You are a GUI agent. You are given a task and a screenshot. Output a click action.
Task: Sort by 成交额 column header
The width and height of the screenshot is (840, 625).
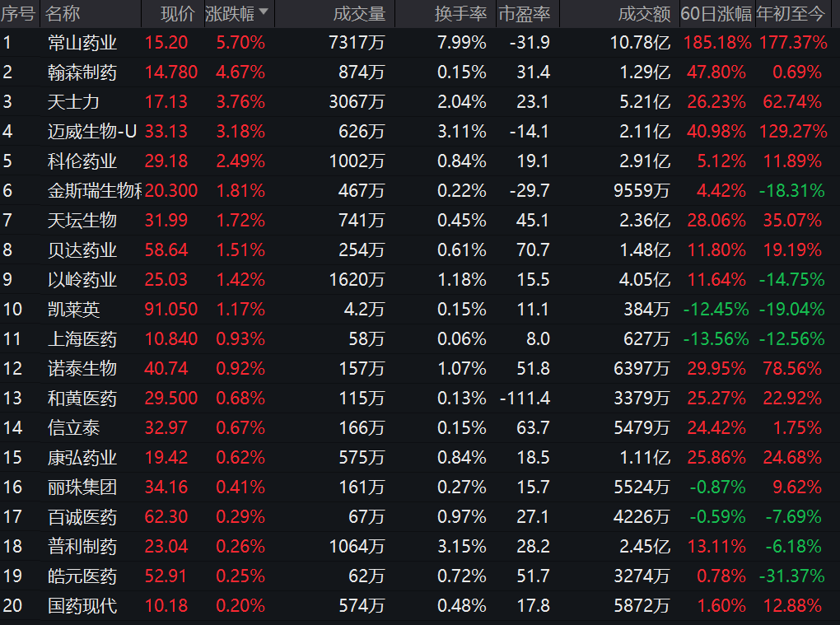(644, 13)
